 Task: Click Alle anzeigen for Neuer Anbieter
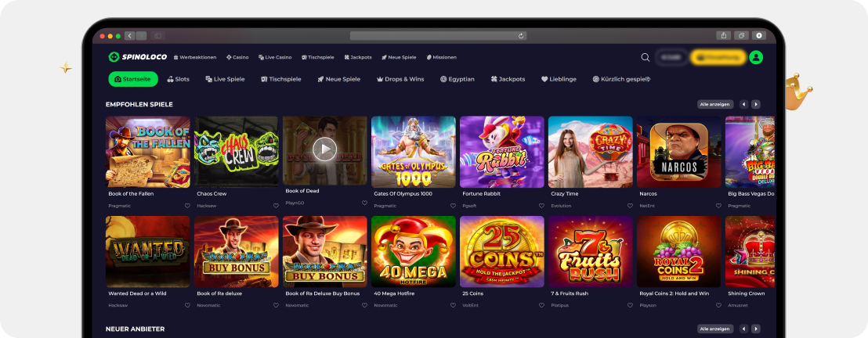715,329
